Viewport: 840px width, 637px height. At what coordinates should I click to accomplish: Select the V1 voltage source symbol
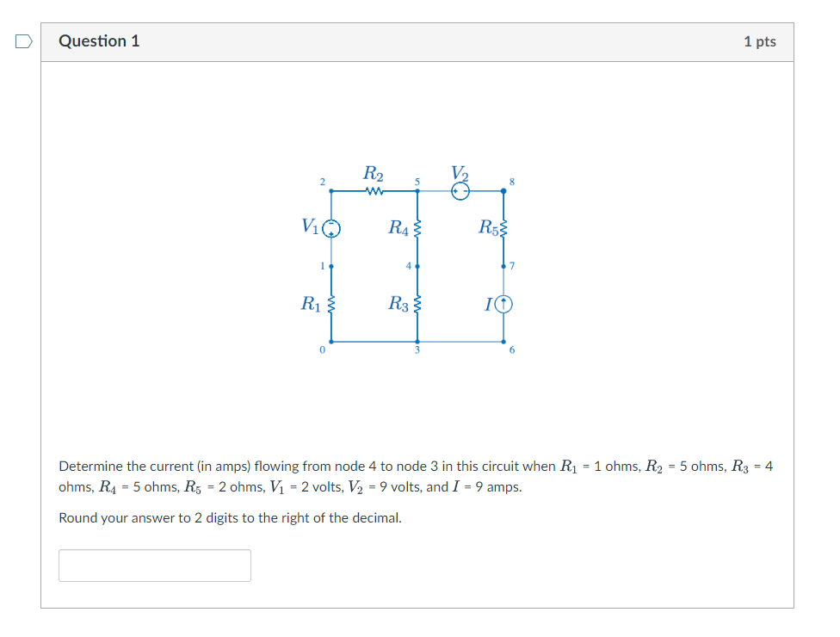click(331, 228)
